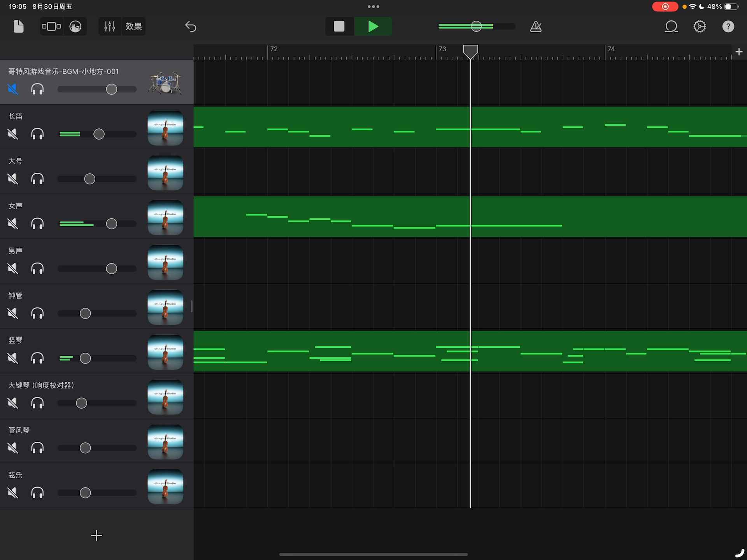The image size is (747, 560).
Task: Add a new track
Action: coord(96,535)
